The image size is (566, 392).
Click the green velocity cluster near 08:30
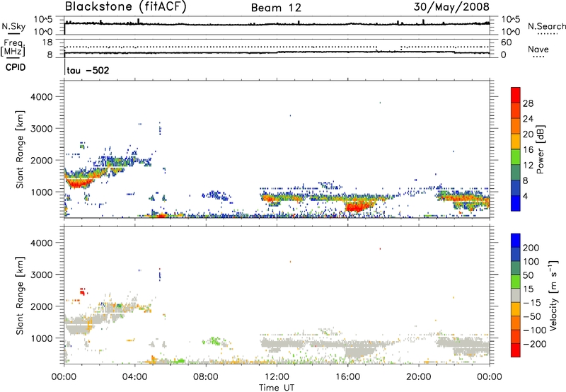click(215, 340)
